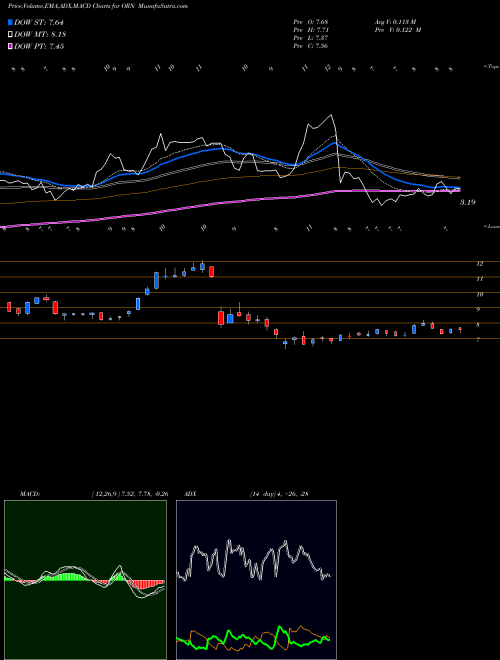The height and width of the screenshot is (660, 500).
Task: Click the 9 price axis label
Action: (478, 309)
